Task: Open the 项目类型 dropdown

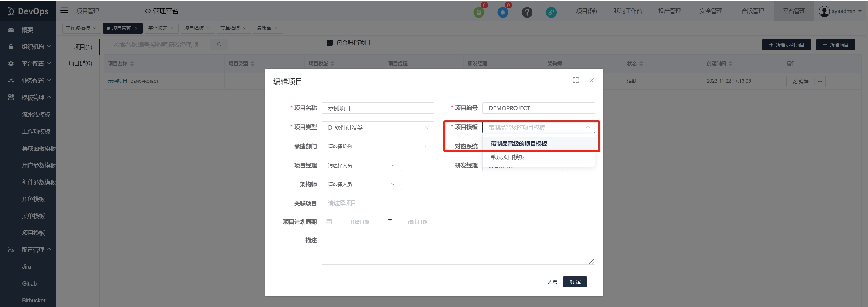Action: point(377,127)
